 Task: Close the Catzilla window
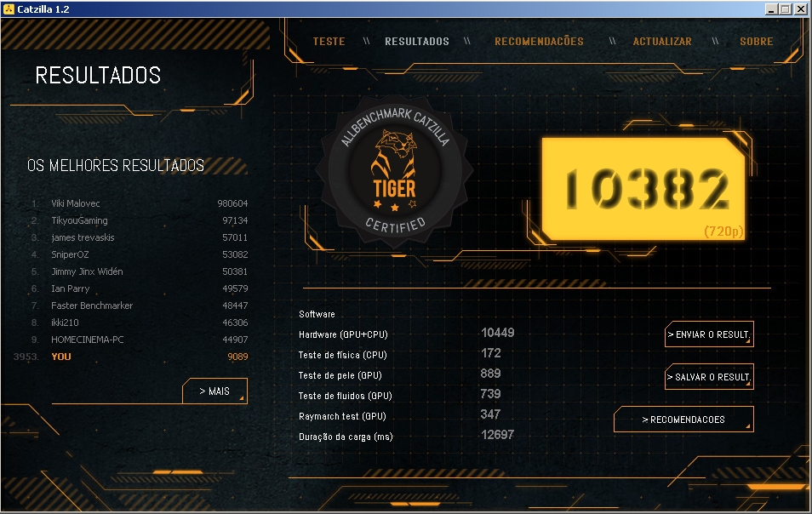coord(801,9)
